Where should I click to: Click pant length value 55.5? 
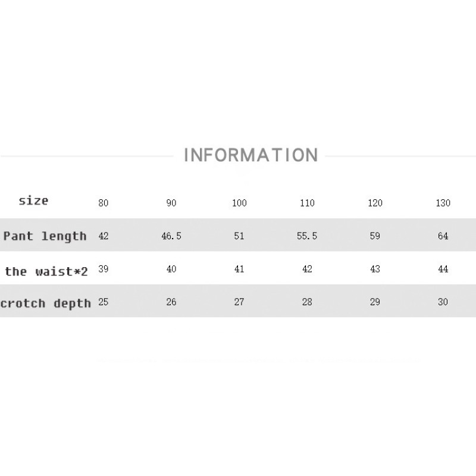[307, 236]
